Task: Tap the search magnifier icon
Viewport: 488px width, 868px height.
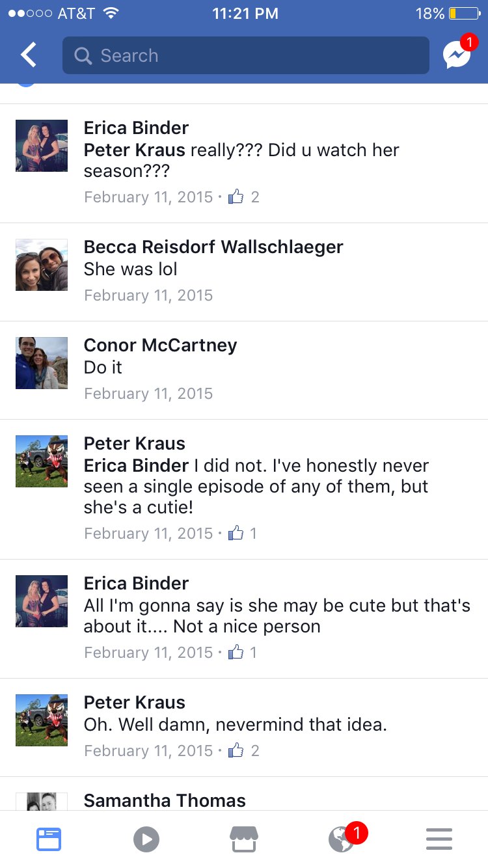Action: pyautogui.click(x=83, y=55)
